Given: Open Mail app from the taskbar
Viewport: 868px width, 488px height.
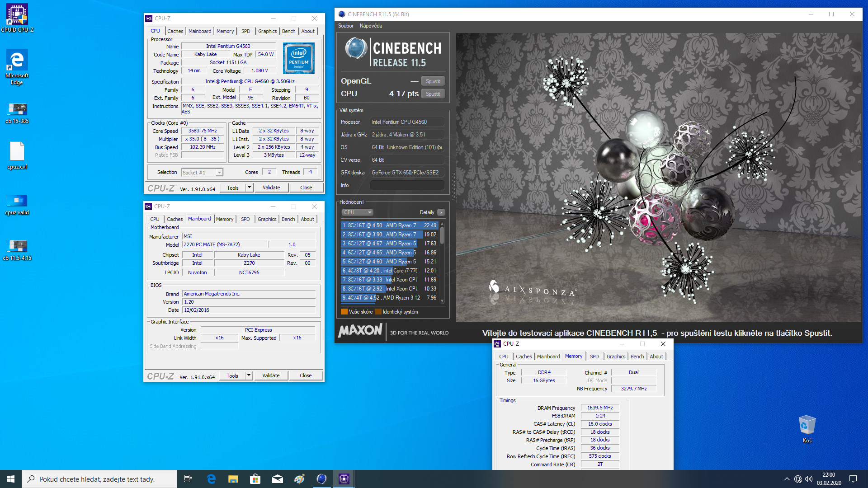Looking at the screenshot, I should (277, 479).
